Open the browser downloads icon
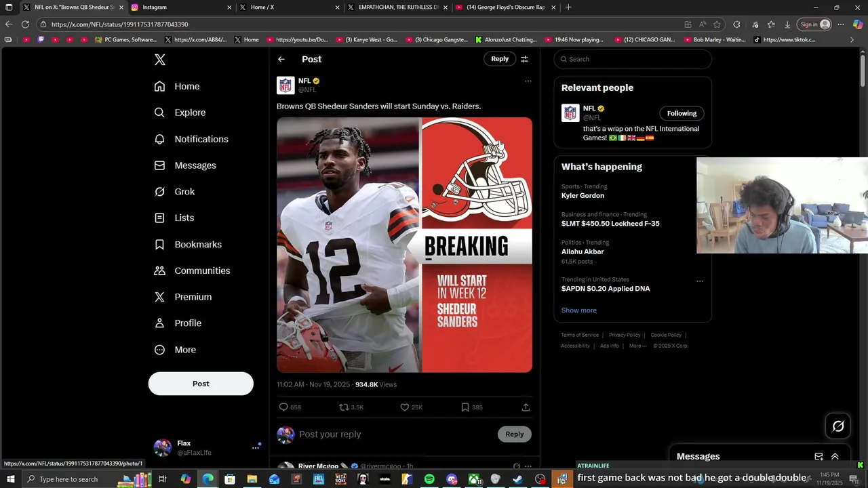The width and height of the screenshot is (868, 488). [x=787, y=24]
